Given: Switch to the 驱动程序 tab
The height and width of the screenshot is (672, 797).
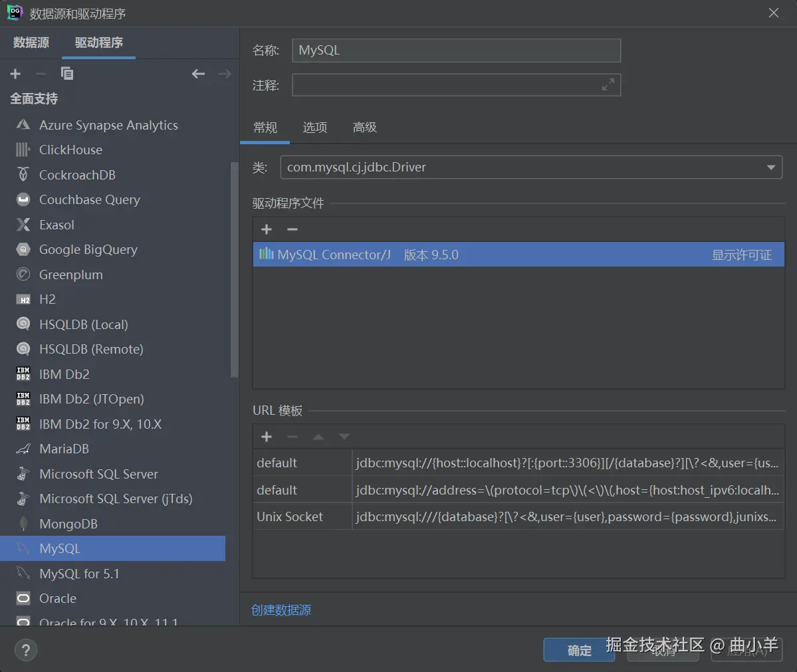Looking at the screenshot, I should coord(98,43).
